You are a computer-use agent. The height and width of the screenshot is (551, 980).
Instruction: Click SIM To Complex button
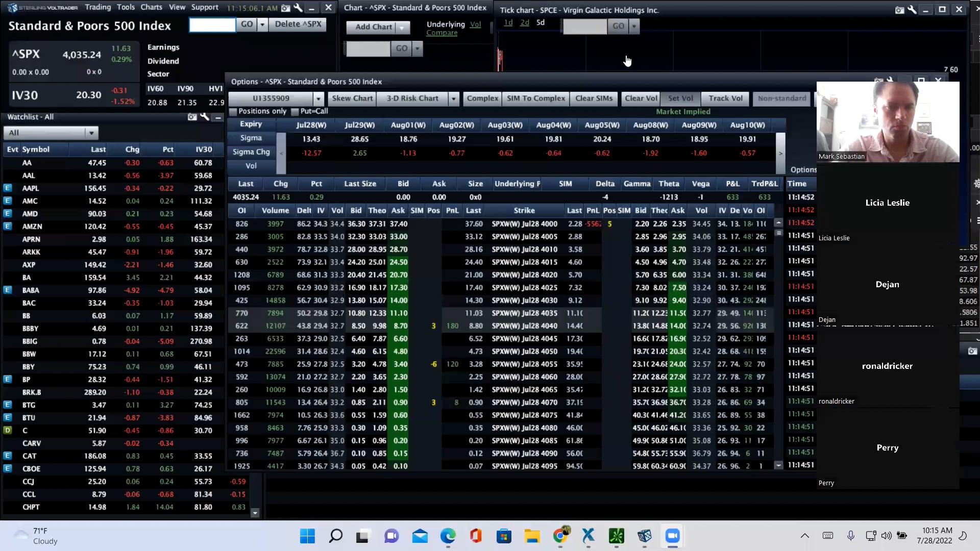536,98
